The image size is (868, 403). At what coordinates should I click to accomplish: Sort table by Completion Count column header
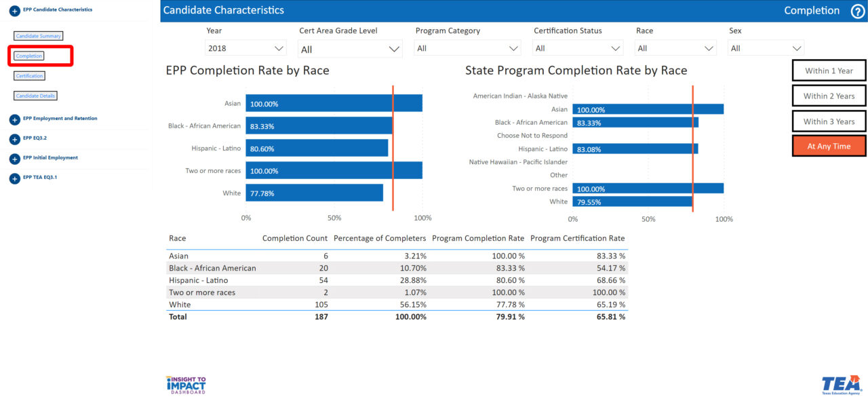(x=294, y=238)
